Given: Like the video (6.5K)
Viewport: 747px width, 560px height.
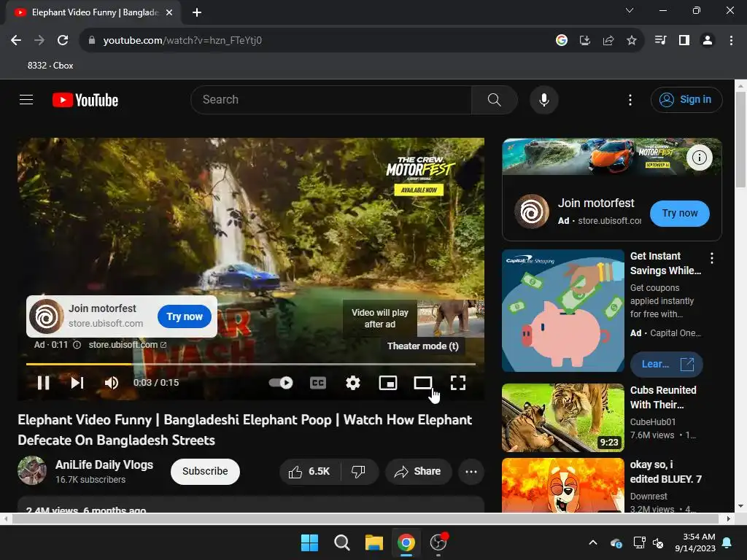Looking at the screenshot, I should pyautogui.click(x=309, y=472).
